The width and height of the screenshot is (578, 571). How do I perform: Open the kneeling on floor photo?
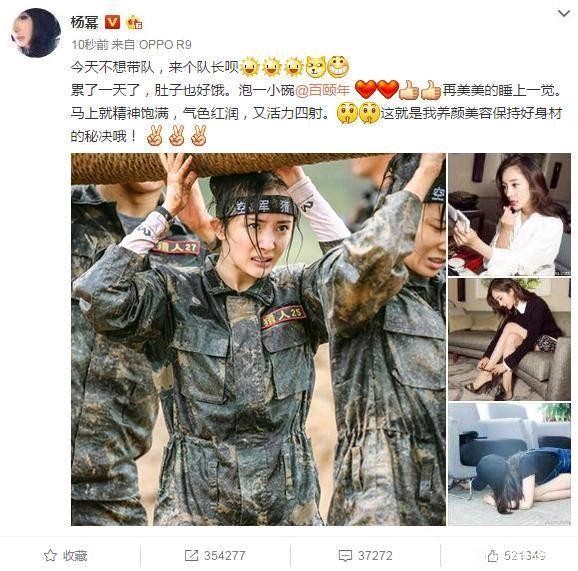[509, 464]
